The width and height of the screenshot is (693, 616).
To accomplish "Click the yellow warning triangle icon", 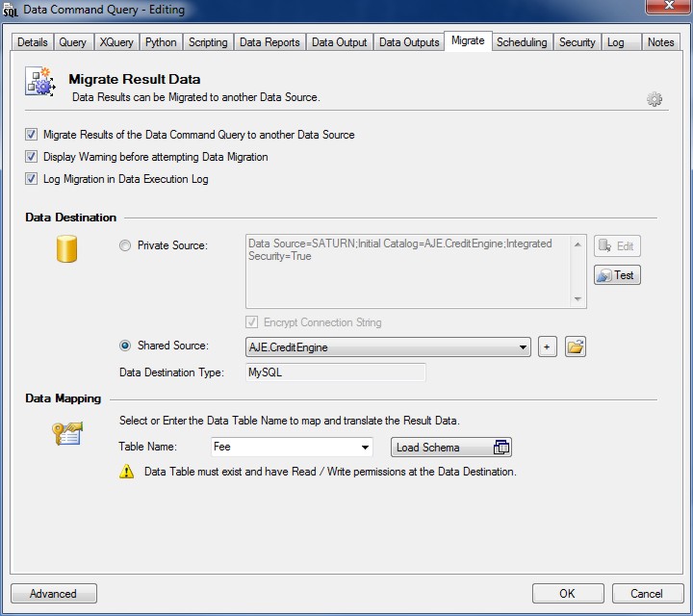I will pos(127,472).
